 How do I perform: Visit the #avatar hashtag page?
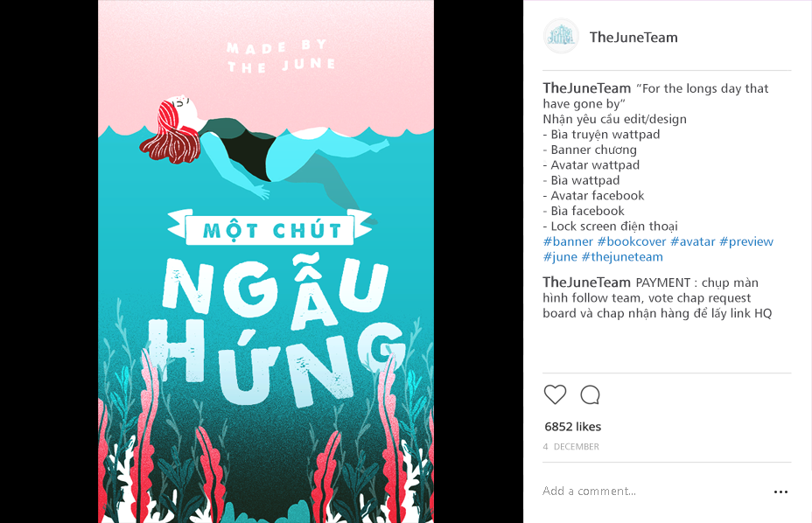tap(692, 241)
